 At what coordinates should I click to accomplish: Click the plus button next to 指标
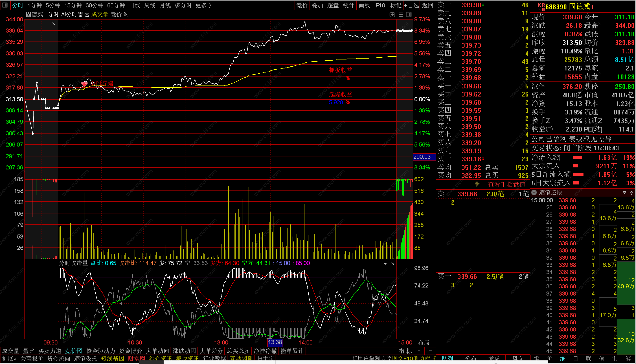coord(419,351)
